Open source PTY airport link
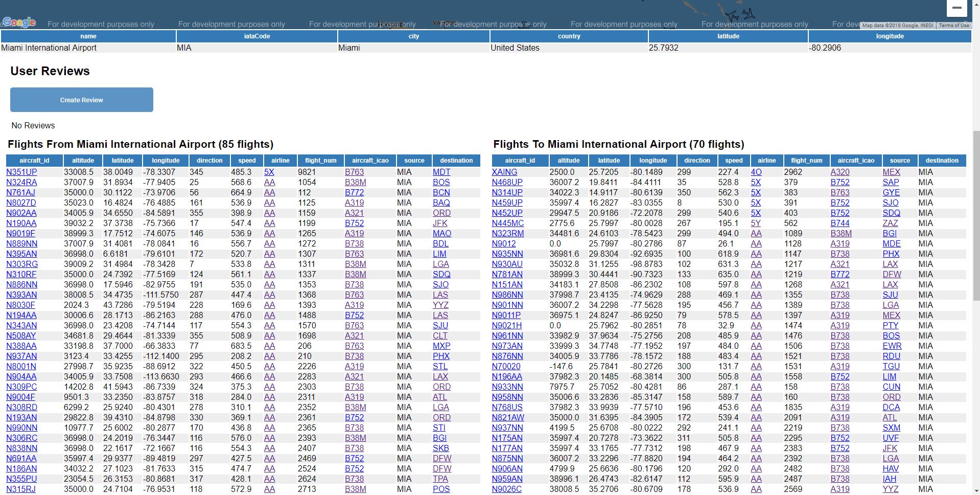The height and width of the screenshot is (495, 980). [890, 326]
